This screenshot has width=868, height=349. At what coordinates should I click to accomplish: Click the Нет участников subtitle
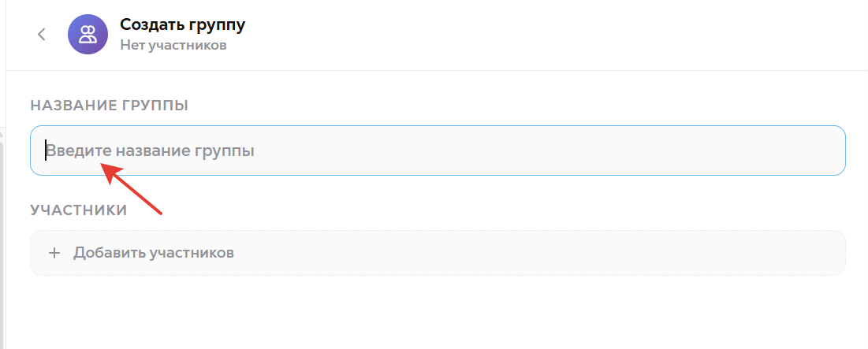(x=173, y=46)
